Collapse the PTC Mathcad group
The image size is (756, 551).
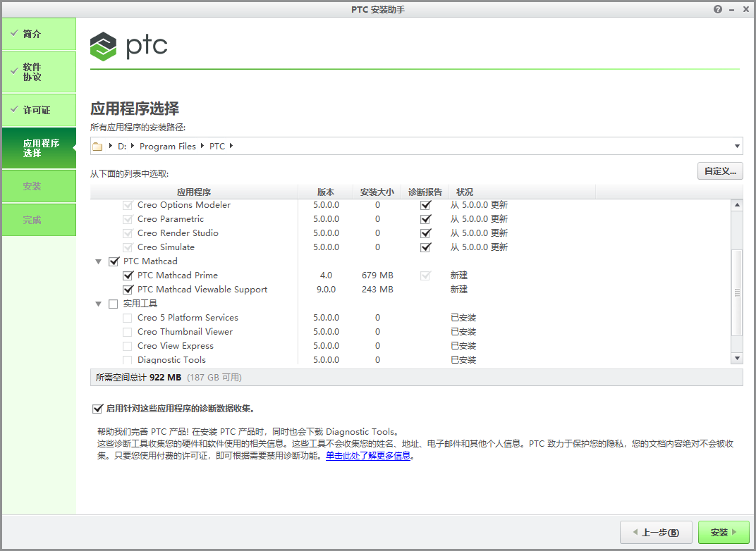tap(98, 261)
